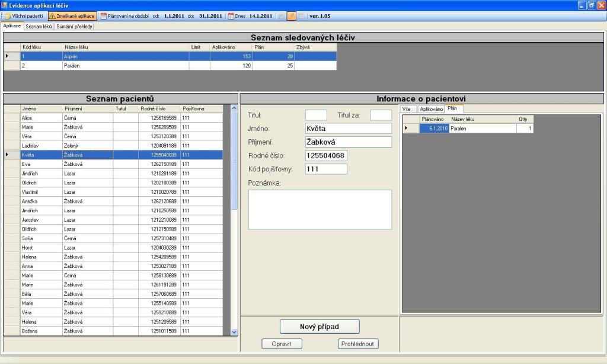Click the Qtty column header
Image resolution: width=607 pixels, height=364 pixels.
click(525, 119)
